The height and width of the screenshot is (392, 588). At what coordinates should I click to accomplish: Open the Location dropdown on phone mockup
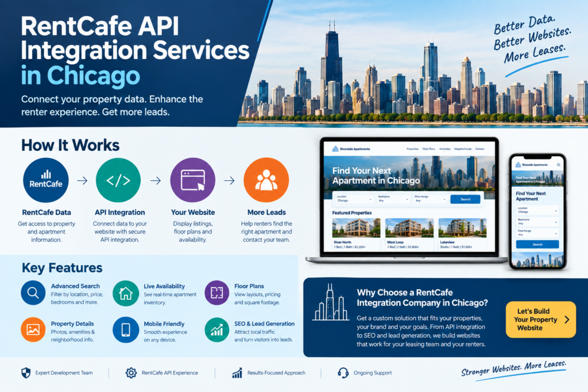tap(537, 210)
